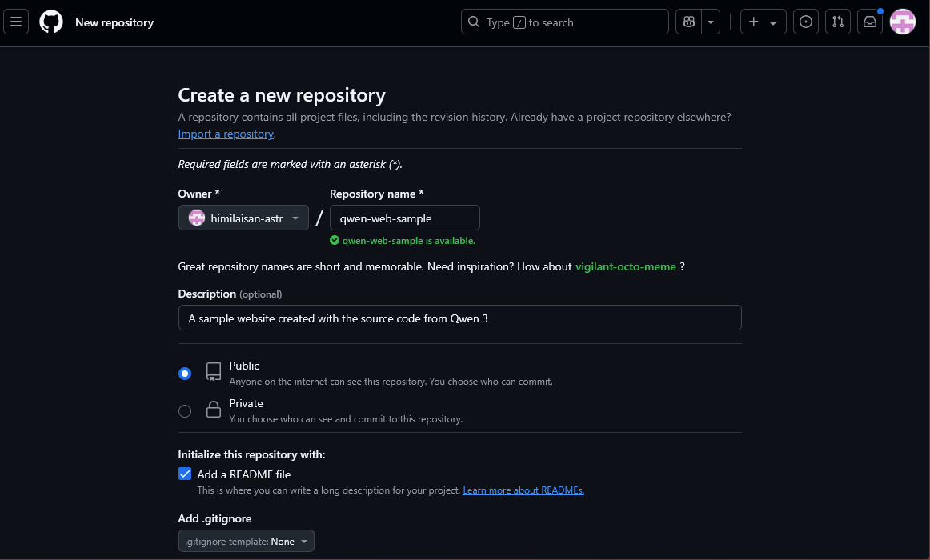930x560 pixels.
Task: Click the Private lock icon
Action: (214, 409)
